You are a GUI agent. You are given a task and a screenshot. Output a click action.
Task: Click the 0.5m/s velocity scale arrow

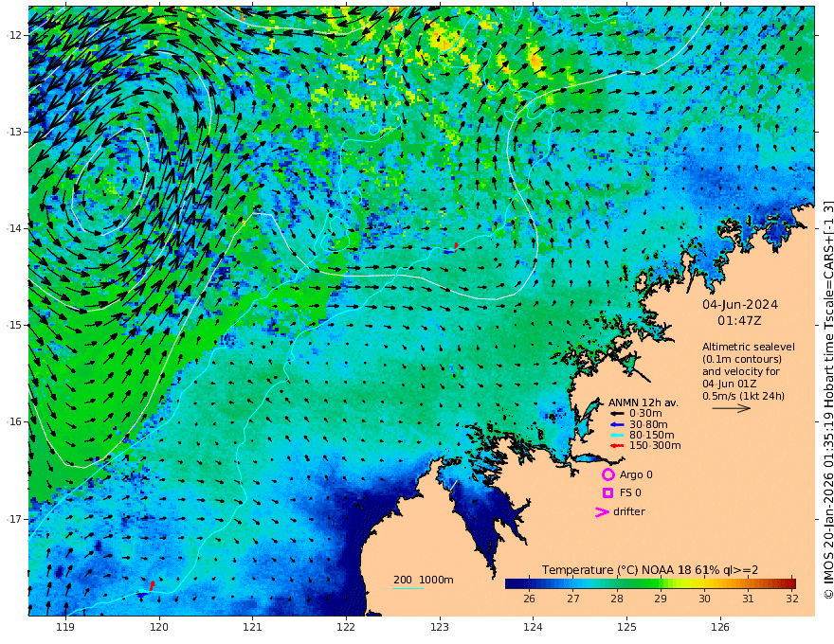pyautogui.click(x=732, y=408)
